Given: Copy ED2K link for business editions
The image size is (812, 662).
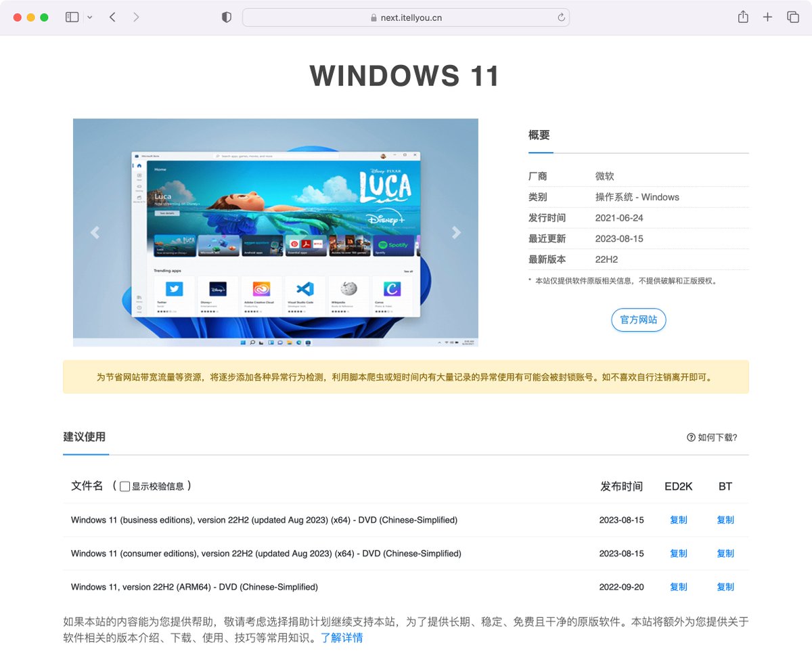Looking at the screenshot, I should click(679, 520).
